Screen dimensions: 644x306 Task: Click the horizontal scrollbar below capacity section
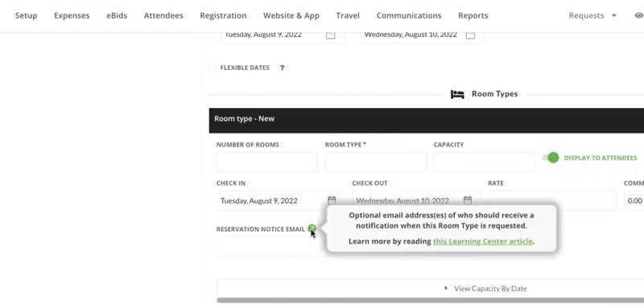point(431,300)
